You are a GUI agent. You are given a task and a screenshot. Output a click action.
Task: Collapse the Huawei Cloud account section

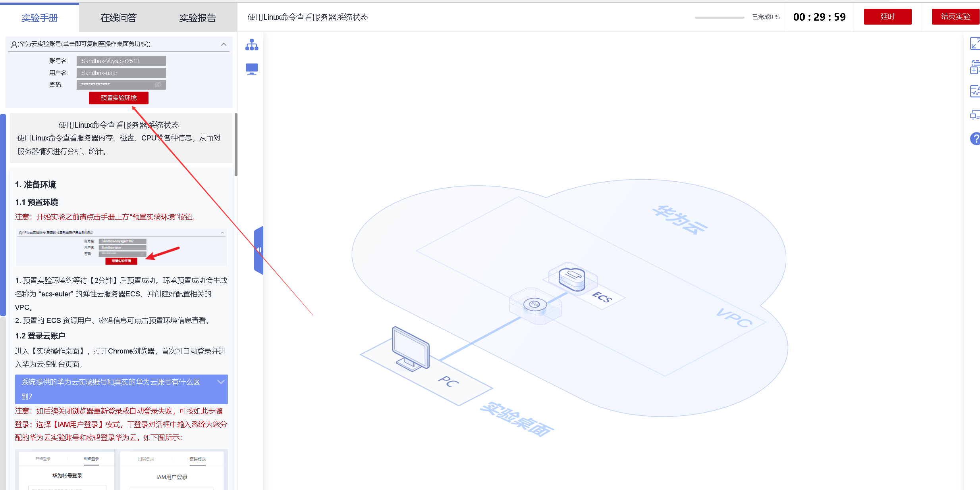[224, 44]
